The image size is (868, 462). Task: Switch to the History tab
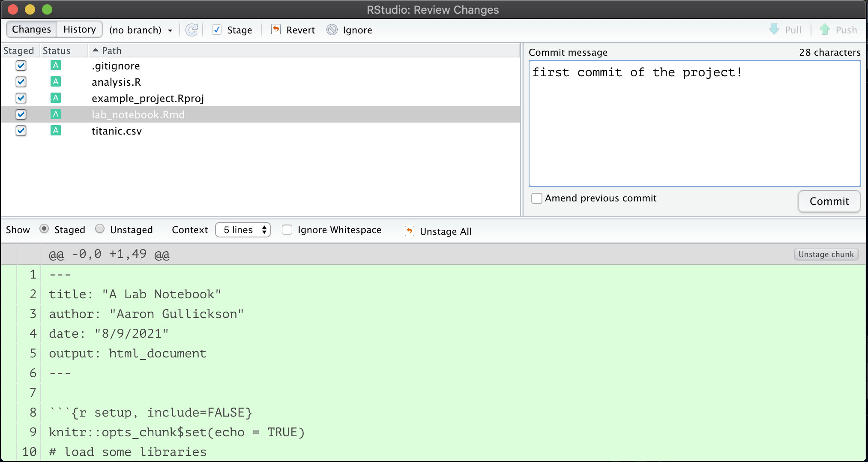pos(80,29)
